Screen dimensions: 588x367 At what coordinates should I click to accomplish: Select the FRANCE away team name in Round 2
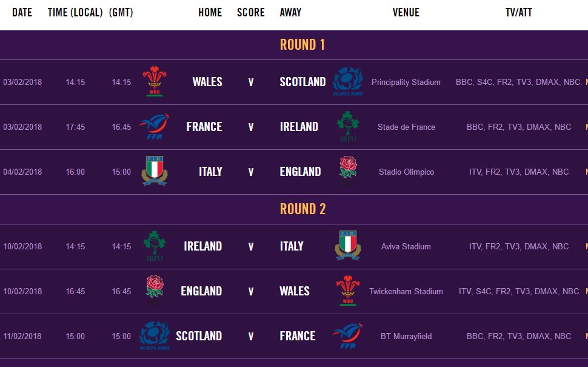pyautogui.click(x=298, y=336)
